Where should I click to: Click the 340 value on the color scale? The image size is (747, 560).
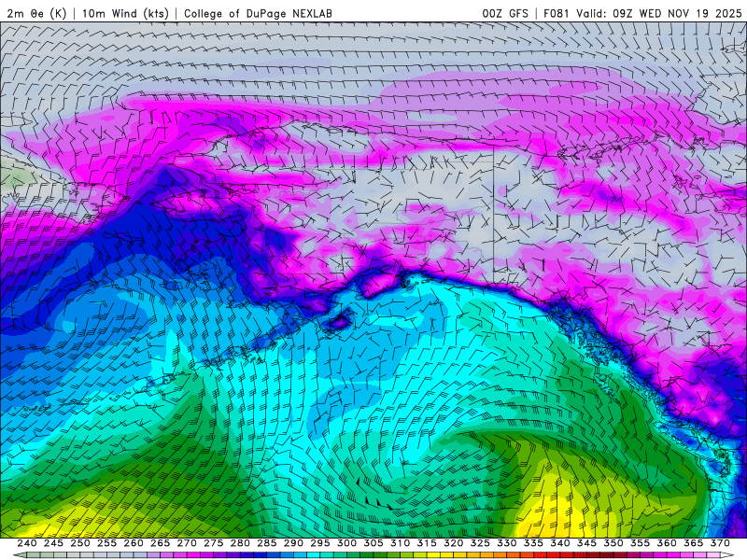coord(560,543)
